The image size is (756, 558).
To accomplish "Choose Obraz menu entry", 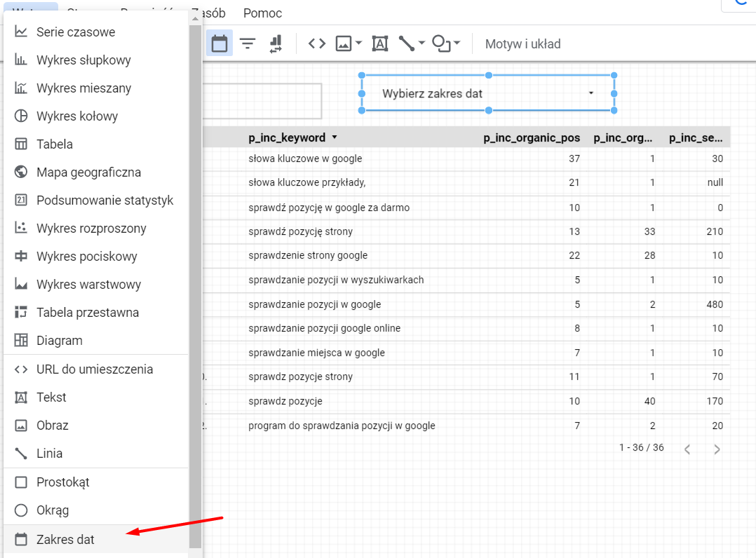I will tap(95, 425).
